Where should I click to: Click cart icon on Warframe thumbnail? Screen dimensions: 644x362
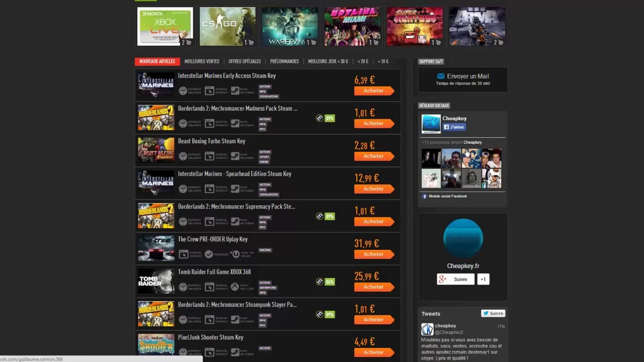pyautogui.click(x=313, y=43)
